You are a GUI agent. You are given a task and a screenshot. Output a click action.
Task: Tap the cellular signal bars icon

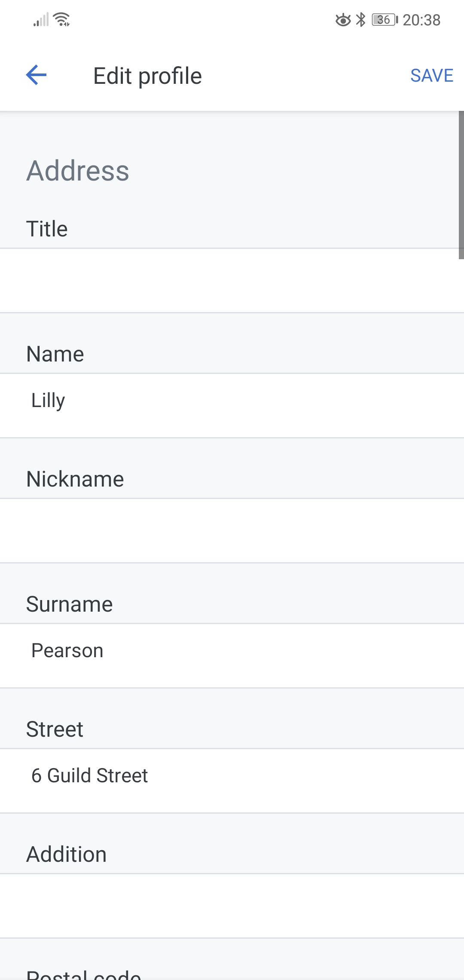[41, 20]
